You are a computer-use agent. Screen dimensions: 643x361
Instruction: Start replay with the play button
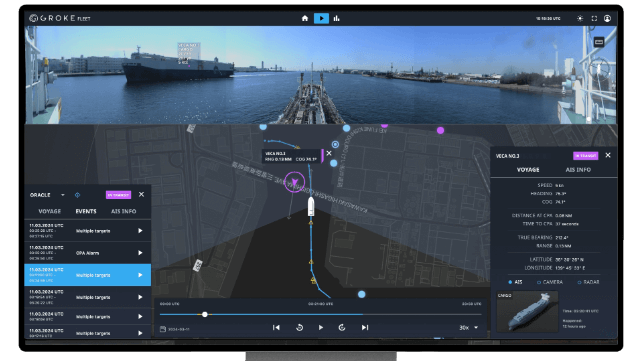tap(321, 327)
